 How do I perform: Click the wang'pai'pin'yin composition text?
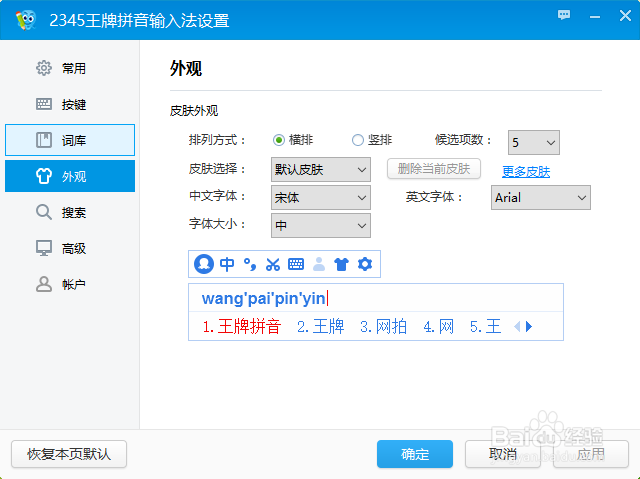pos(264,299)
